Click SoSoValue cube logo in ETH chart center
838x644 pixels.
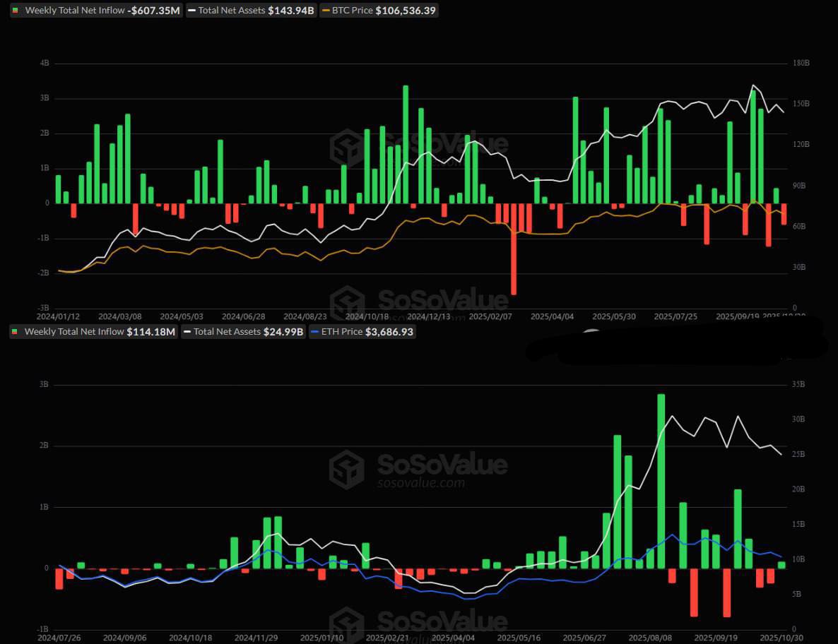(347, 469)
